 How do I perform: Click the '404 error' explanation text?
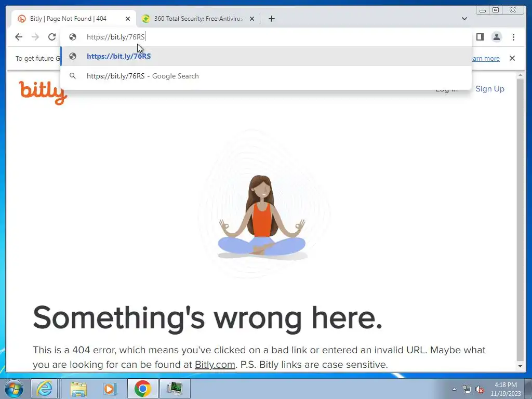click(259, 357)
